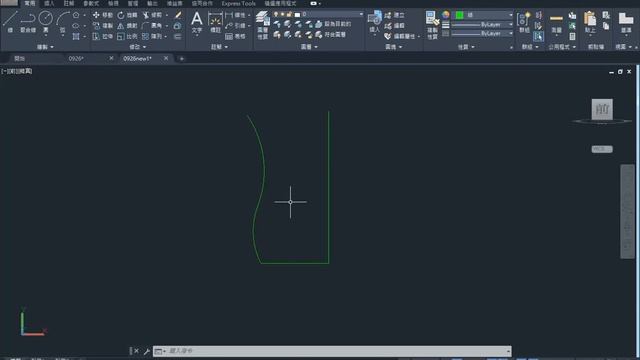
Task: Click the Group icon
Action: pyautogui.click(x=524, y=22)
